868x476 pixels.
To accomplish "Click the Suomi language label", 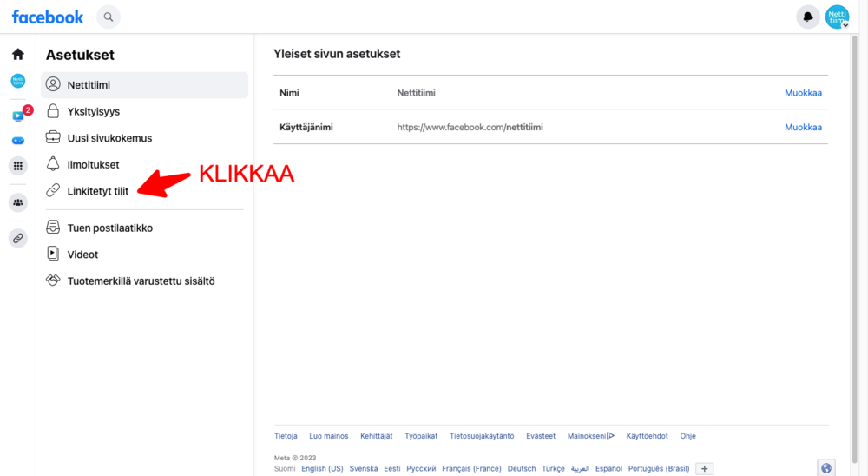I will (x=285, y=469).
